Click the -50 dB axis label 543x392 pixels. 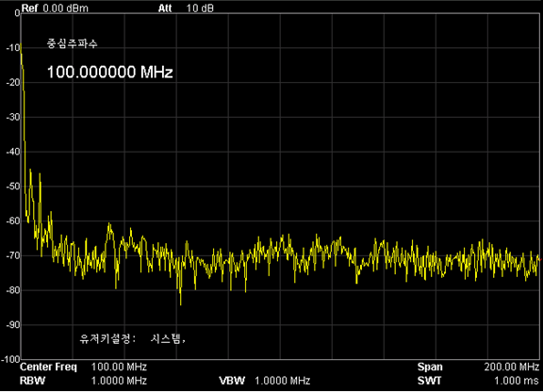click(x=13, y=187)
